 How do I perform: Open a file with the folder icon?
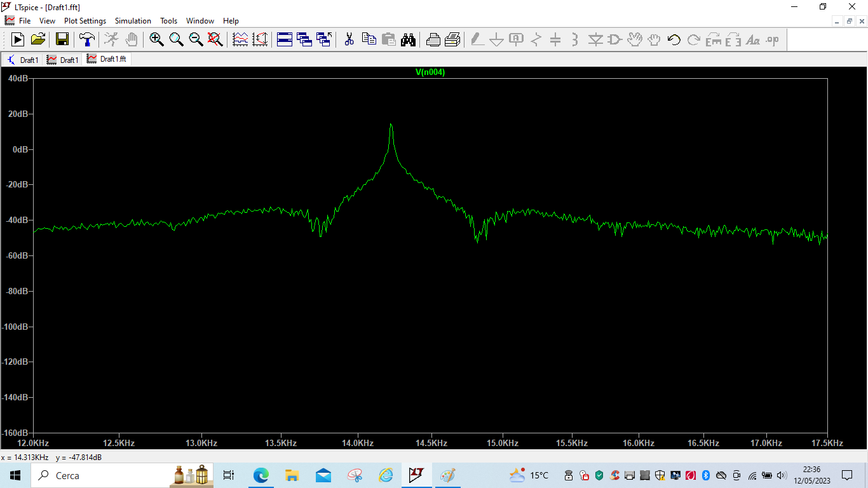[38, 39]
